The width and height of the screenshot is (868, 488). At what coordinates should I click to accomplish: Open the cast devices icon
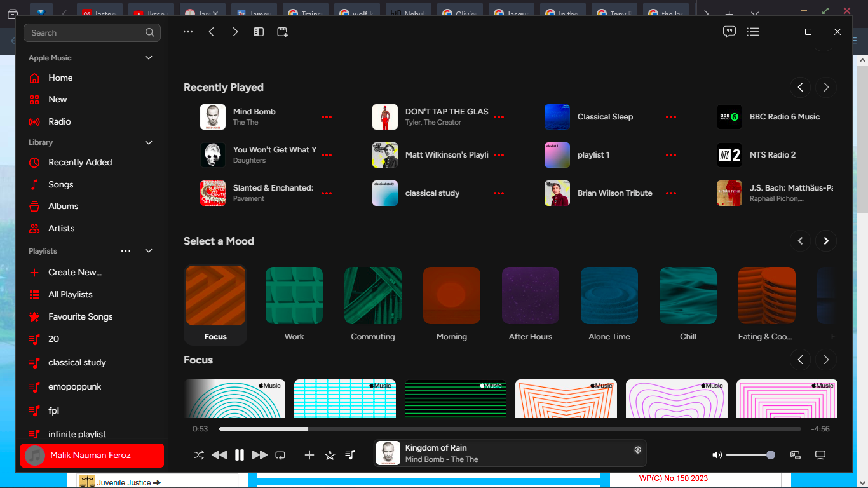[795, 455]
